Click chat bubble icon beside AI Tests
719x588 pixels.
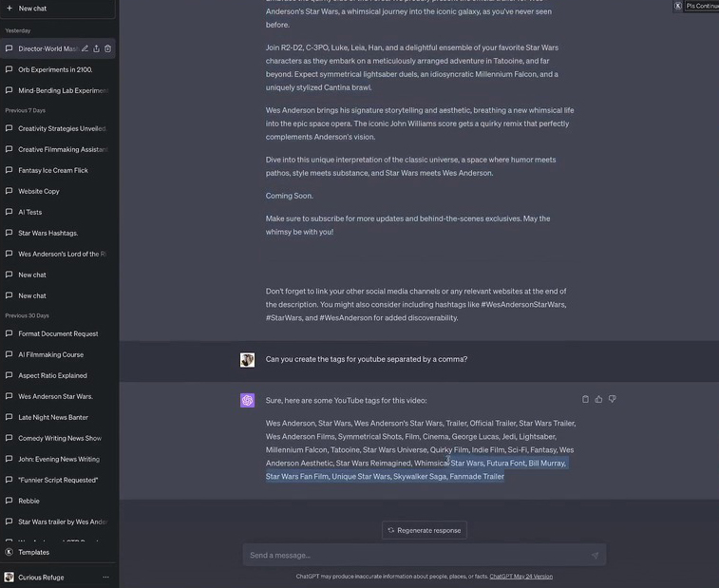click(9, 212)
